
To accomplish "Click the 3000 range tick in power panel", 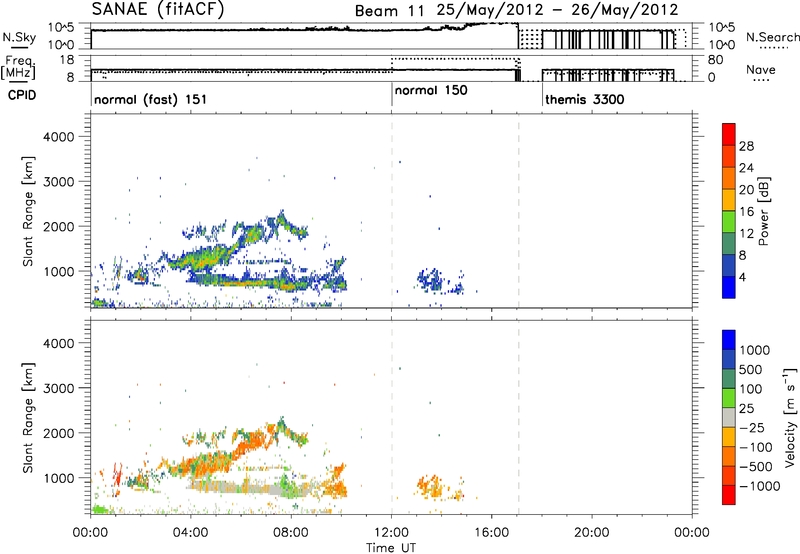I will pyautogui.click(x=59, y=182).
